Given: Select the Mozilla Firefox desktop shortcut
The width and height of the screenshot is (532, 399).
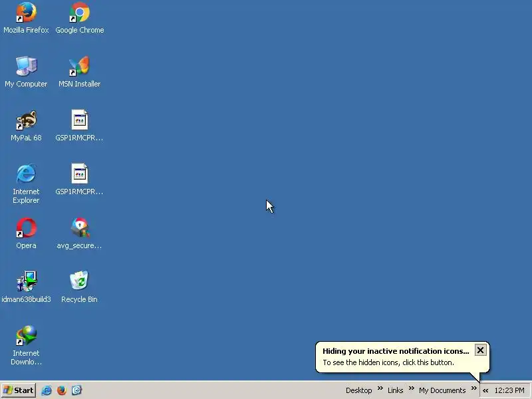Looking at the screenshot, I should [26, 18].
